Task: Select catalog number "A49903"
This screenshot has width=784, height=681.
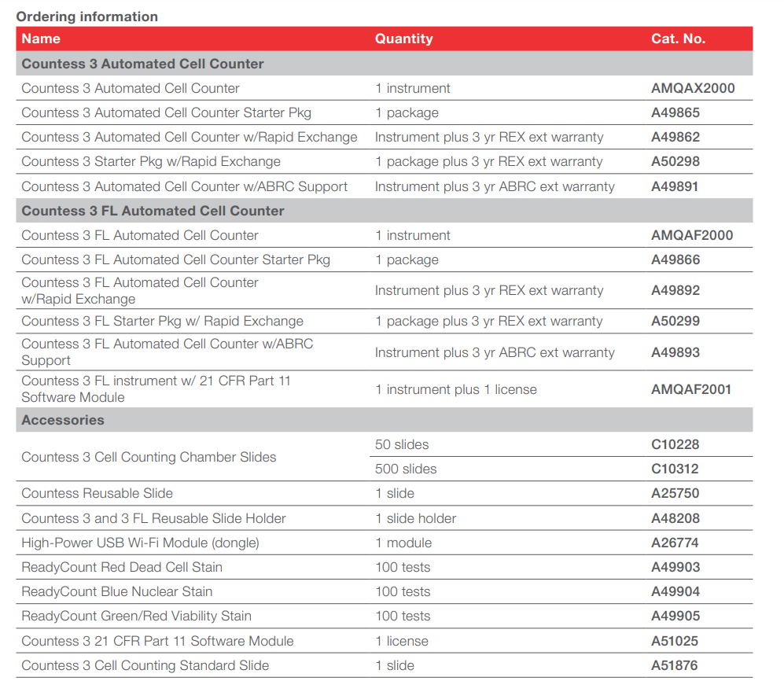Action: (675, 568)
